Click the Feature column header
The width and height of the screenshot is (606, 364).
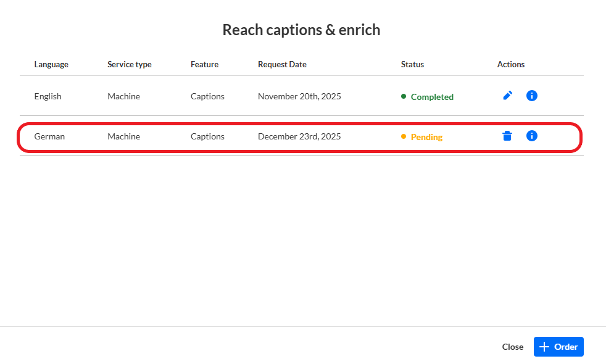pos(205,64)
